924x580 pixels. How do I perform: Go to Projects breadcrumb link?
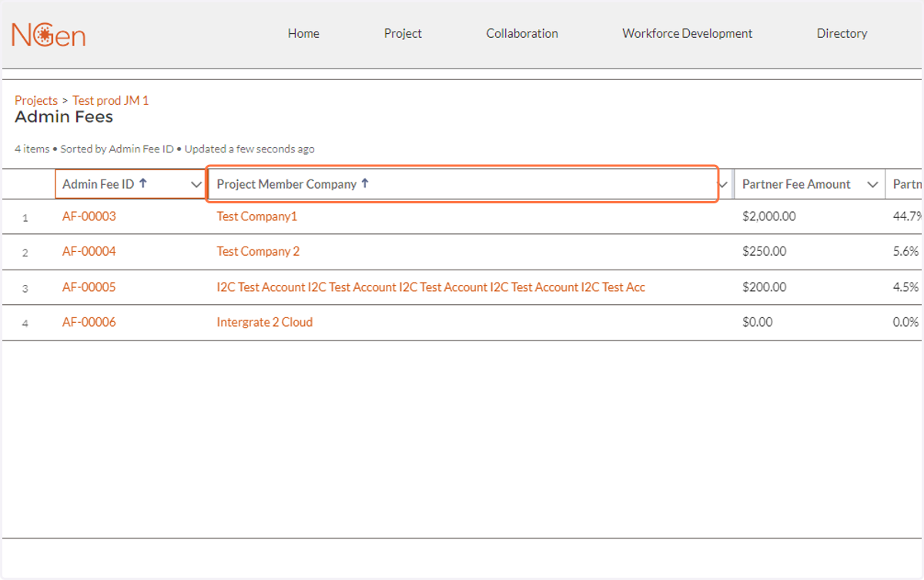[36, 100]
